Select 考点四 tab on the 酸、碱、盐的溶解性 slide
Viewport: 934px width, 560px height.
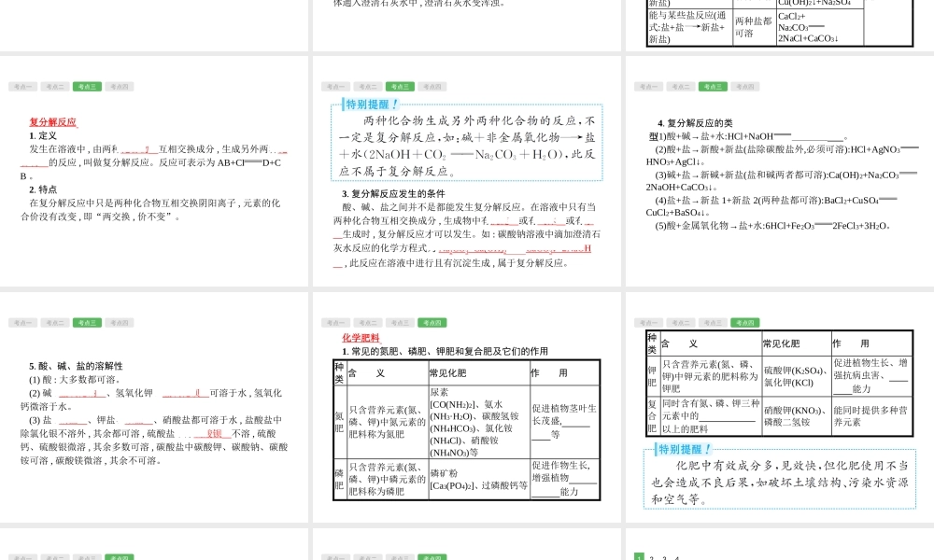click(x=120, y=323)
